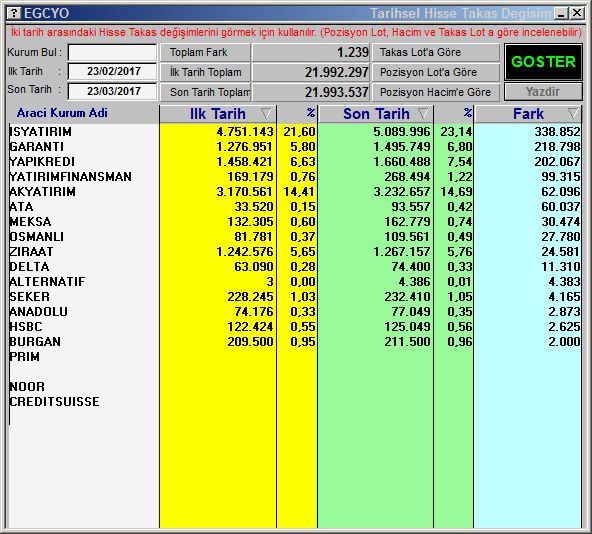The image size is (592, 534).
Task: Click YAPIKREDI Fark value 202.067
Action: [x=557, y=162]
